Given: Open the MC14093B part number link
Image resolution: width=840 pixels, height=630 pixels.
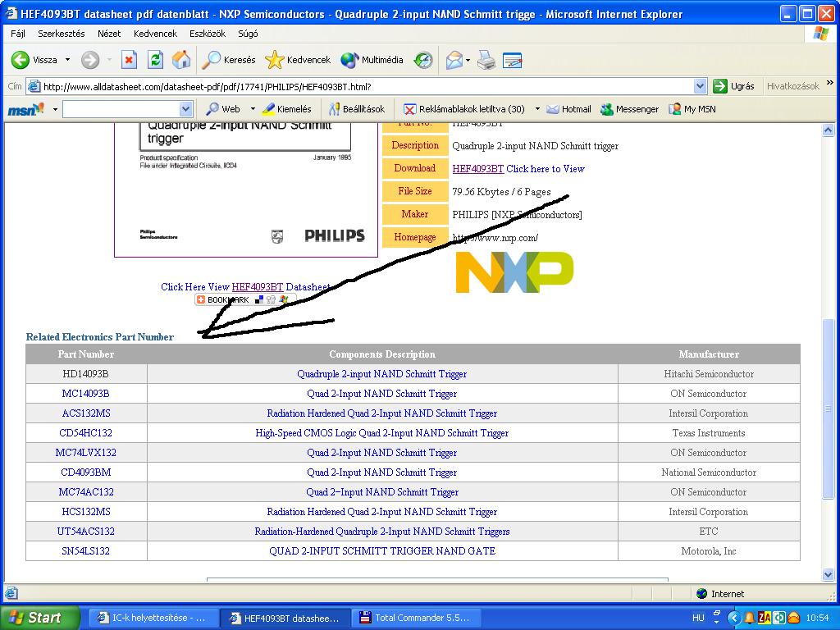Looking at the screenshot, I should click(x=85, y=394).
